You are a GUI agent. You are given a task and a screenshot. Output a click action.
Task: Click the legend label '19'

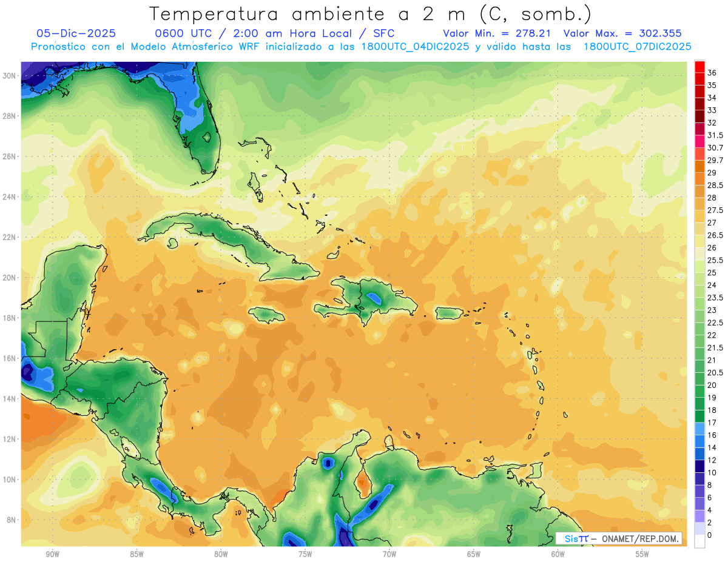click(712, 398)
